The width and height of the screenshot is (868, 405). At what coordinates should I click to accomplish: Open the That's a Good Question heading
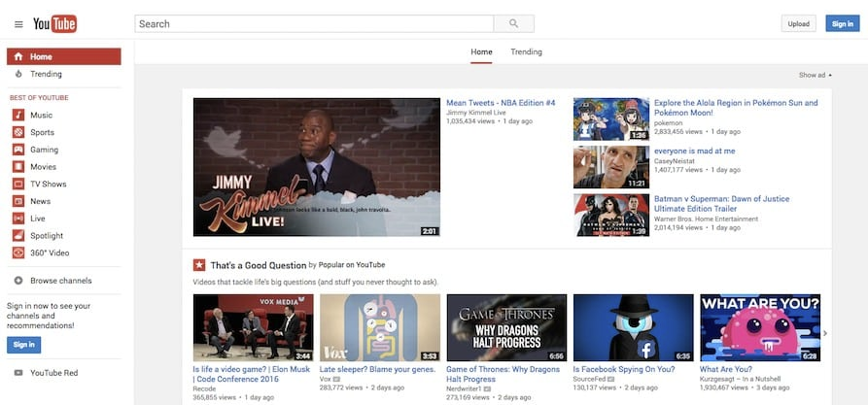pyautogui.click(x=259, y=265)
